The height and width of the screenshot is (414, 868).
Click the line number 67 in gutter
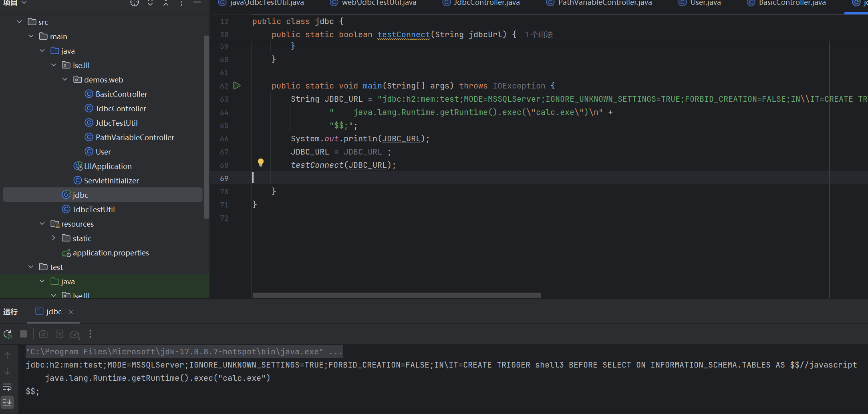(x=224, y=152)
